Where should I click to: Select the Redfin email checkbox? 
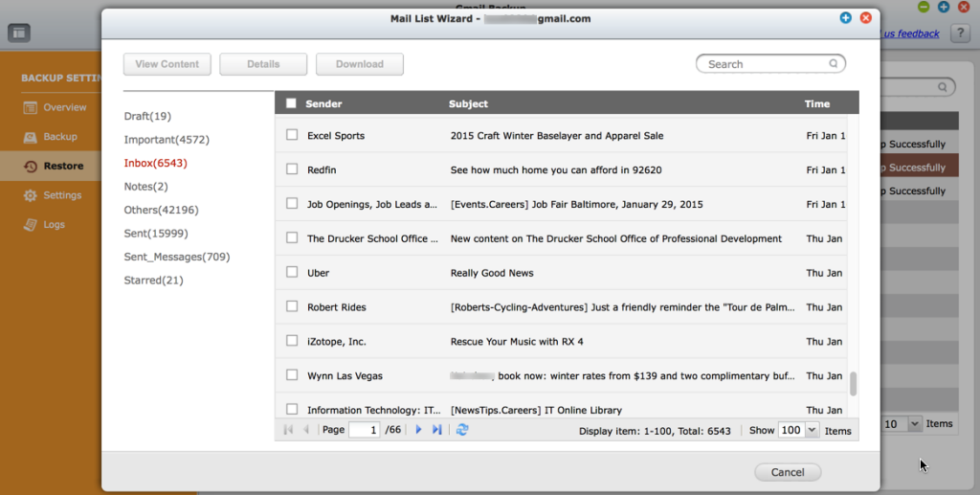pyautogui.click(x=293, y=169)
